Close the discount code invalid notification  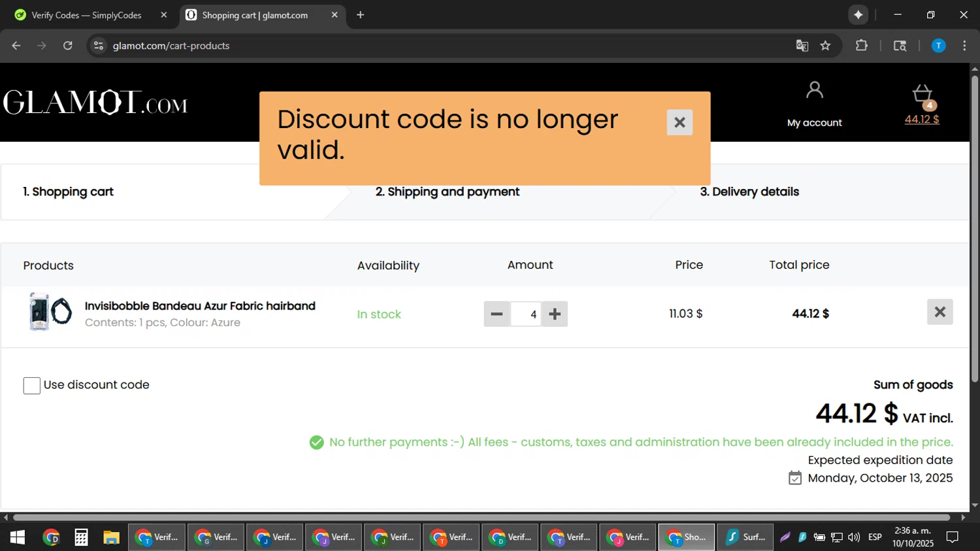(679, 122)
